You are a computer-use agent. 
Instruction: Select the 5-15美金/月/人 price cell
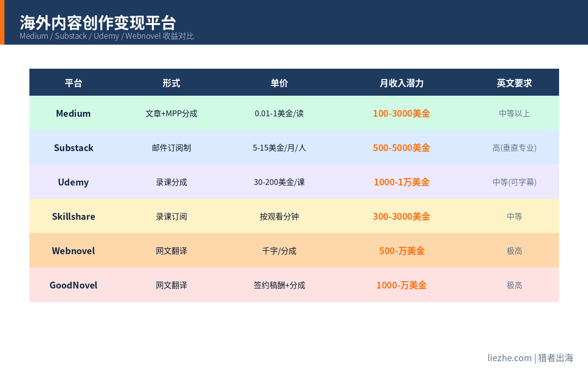(279, 148)
